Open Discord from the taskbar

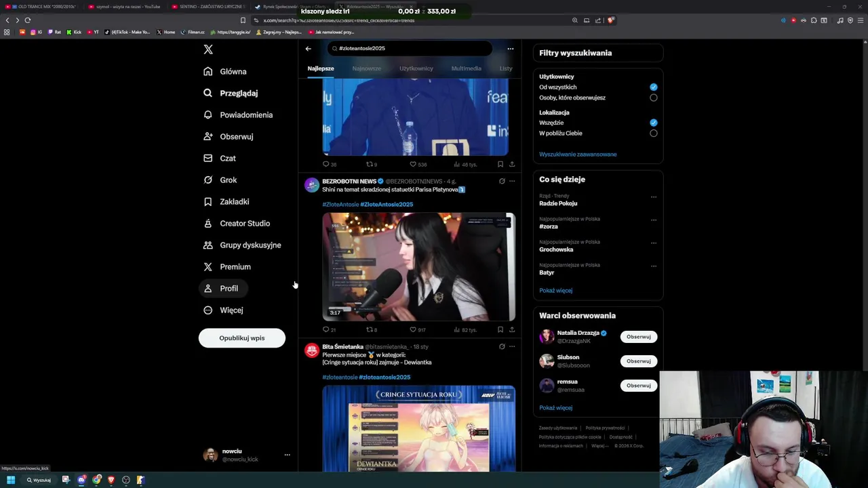click(x=82, y=480)
